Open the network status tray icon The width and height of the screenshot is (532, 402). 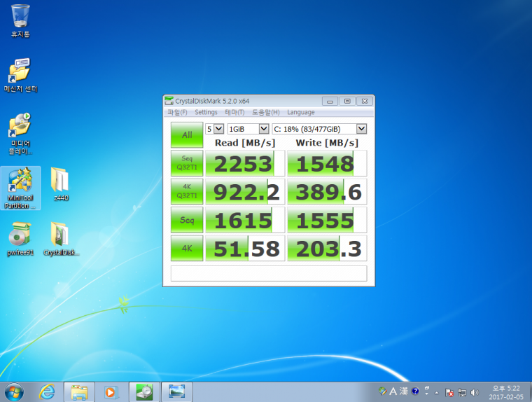[x=462, y=392]
